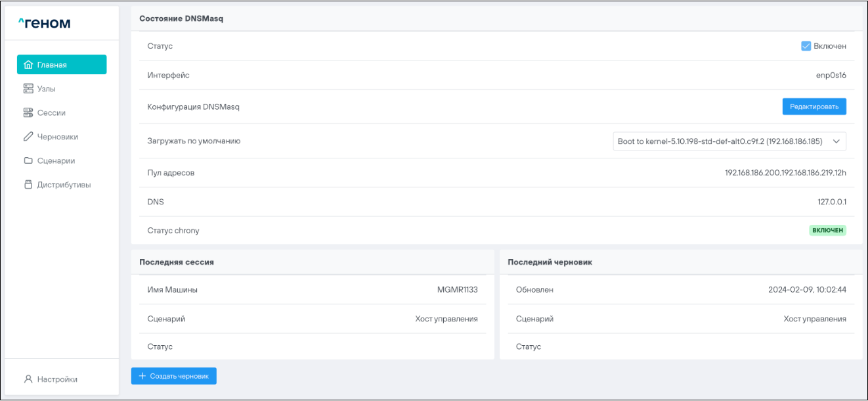868x401 pixels.
Task: Select the MGMR1133 machine name value
Action: 457,290
